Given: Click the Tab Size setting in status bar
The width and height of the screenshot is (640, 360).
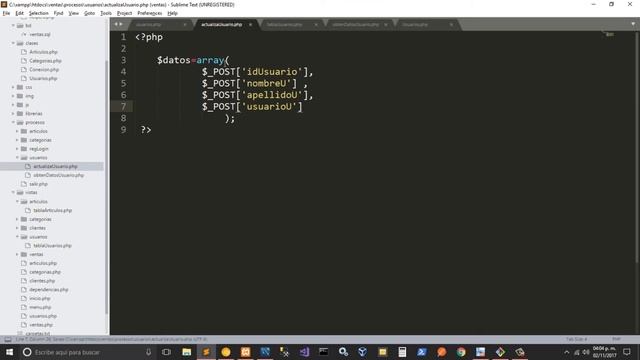Looking at the screenshot, I should point(576,340).
